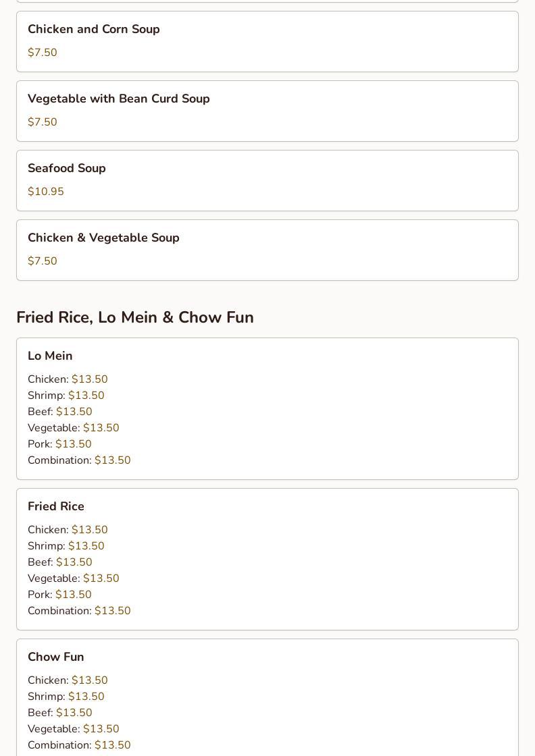The width and height of the screenshot is (535, 756).
Task: Choose the Shrimp option under Chow Fun
Action: [66, 697]
